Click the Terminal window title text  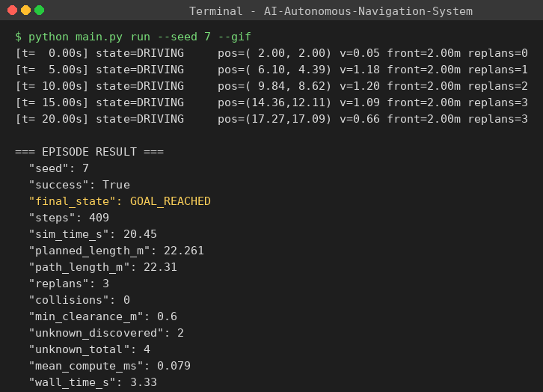click(x=331, y=11)
